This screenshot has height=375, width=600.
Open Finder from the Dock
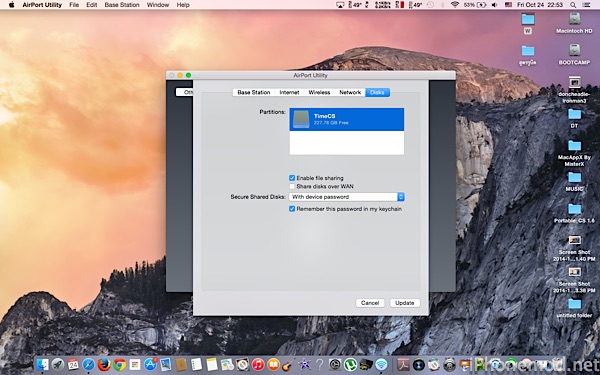pos(42,365)
